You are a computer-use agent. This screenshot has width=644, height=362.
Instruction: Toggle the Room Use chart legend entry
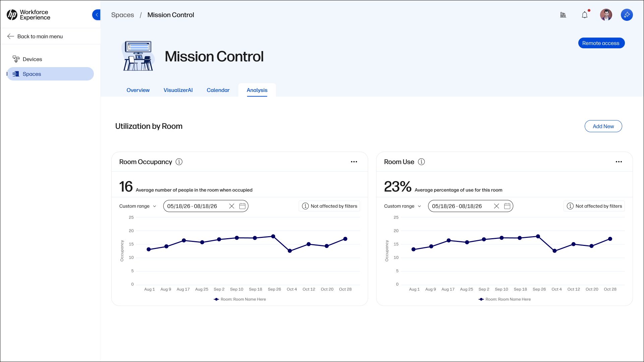coord(505,299)
